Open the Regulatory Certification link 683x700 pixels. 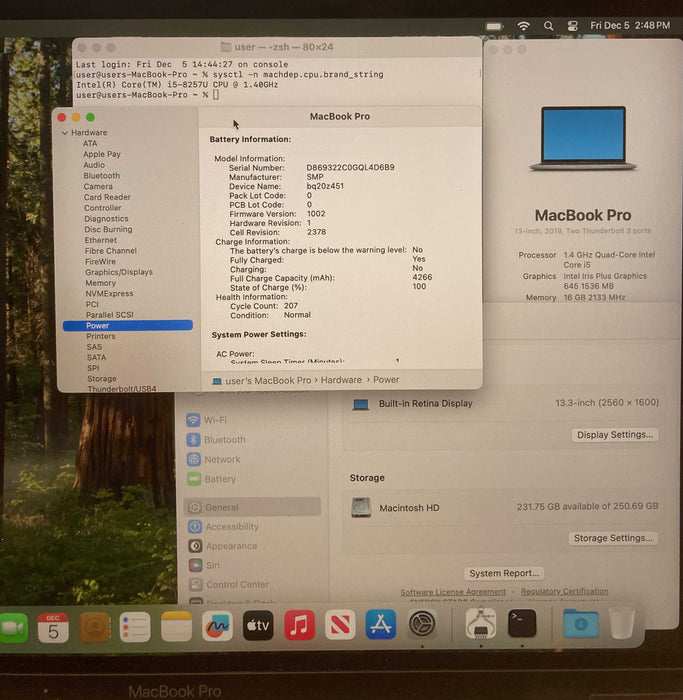[565, 592]
